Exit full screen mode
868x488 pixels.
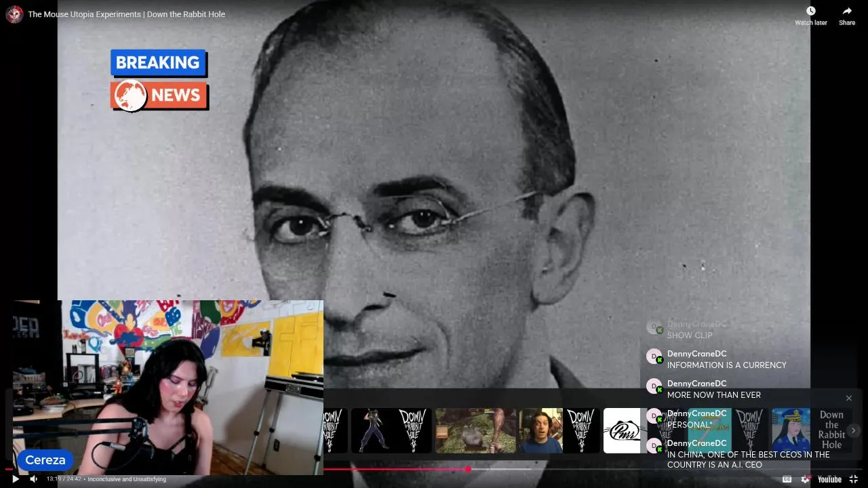pos(854,479)
